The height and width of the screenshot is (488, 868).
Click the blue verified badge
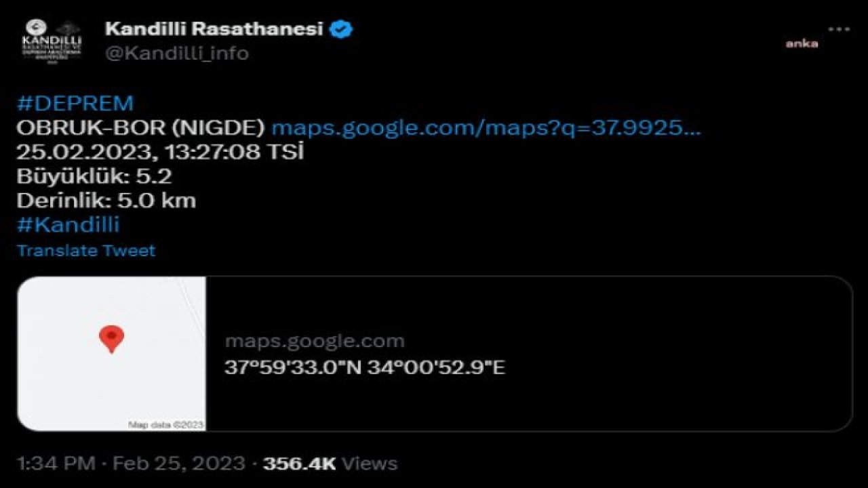tap(341, 29)
